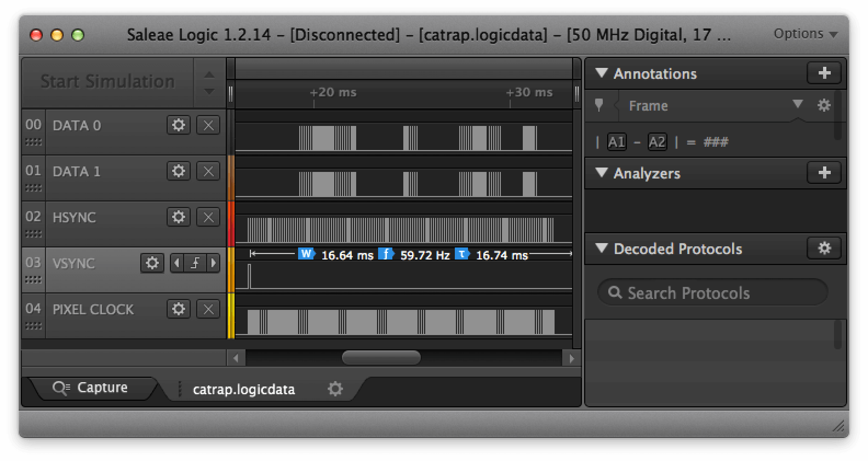The width and height of the screenshot is (868, 461).
Task: Remove the HSYNC channel
Action: (208, 217)
